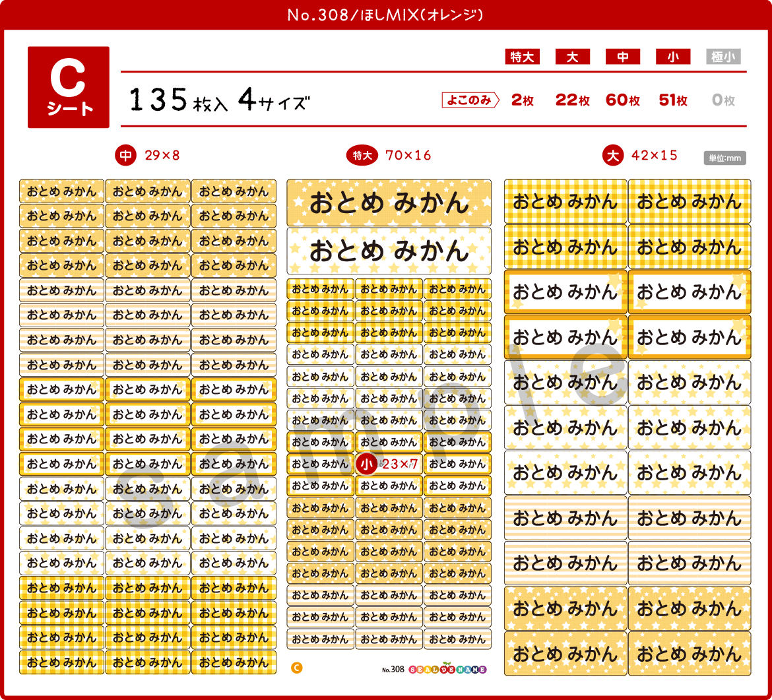The image size is (772, 700).
Task: Select the red 大 size badge in header
Action: coord(573,57)
